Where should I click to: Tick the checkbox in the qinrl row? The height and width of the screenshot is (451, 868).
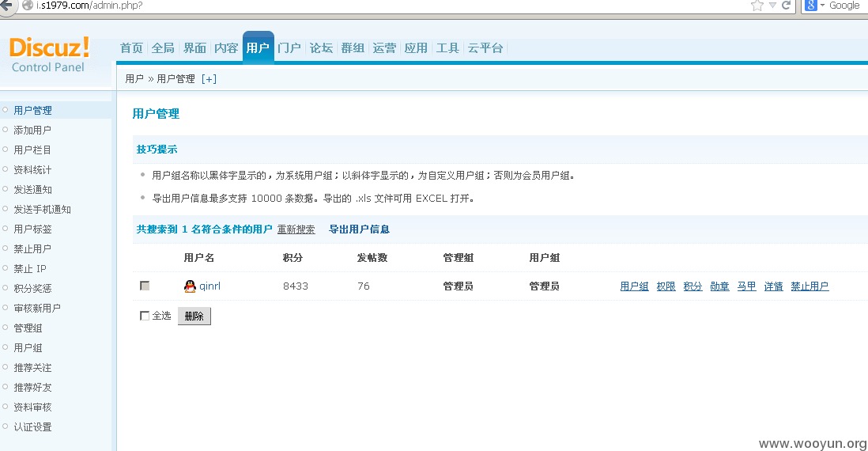pyautogui.click(x=145, y=286)
